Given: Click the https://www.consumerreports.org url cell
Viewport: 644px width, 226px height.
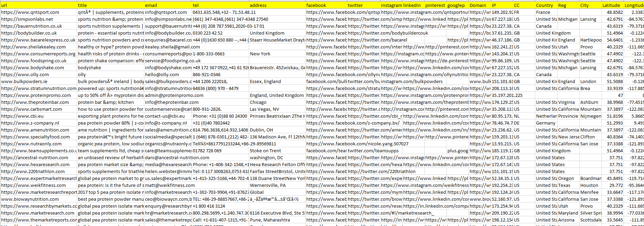Looking at the screenshot, I should (38, 54).
